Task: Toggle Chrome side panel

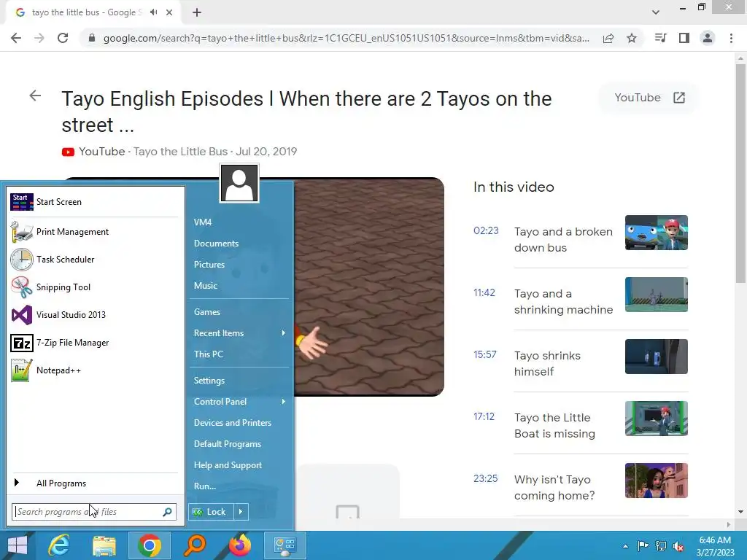Action: pyautogui.click(x=684, y=38)
